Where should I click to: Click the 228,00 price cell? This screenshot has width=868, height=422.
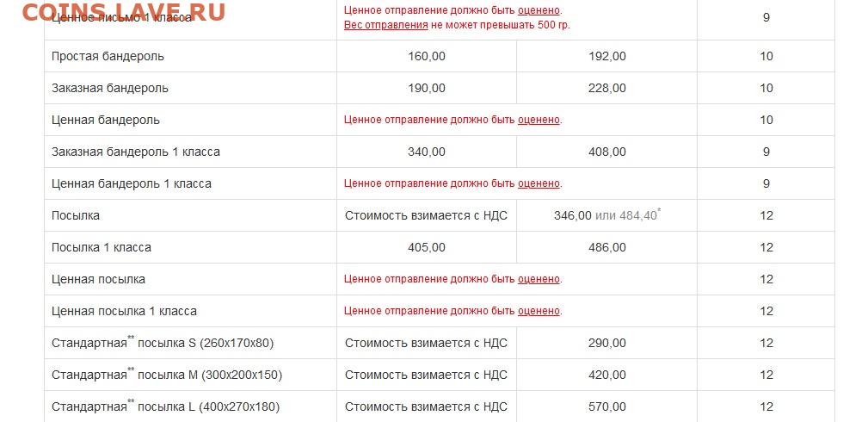[607, 88]
